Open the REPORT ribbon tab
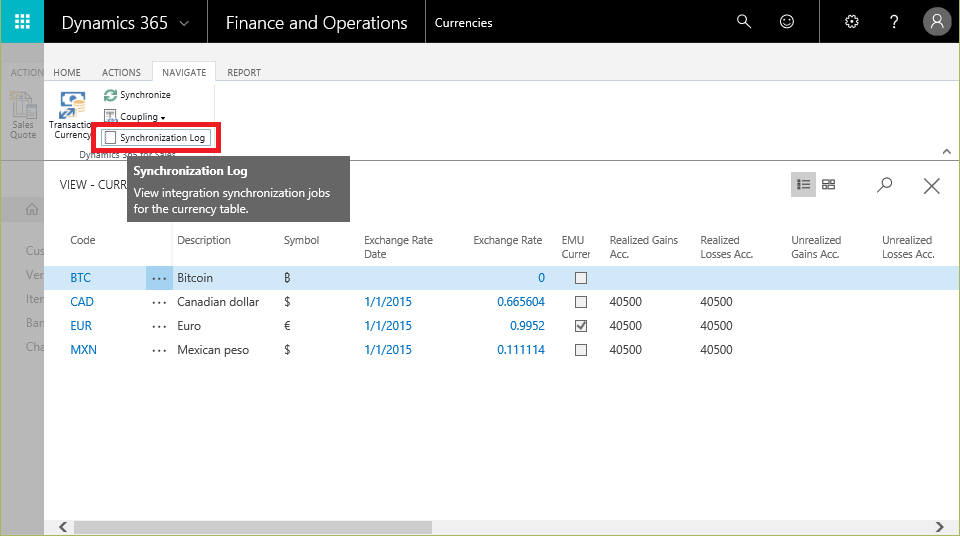 [244, 72]
